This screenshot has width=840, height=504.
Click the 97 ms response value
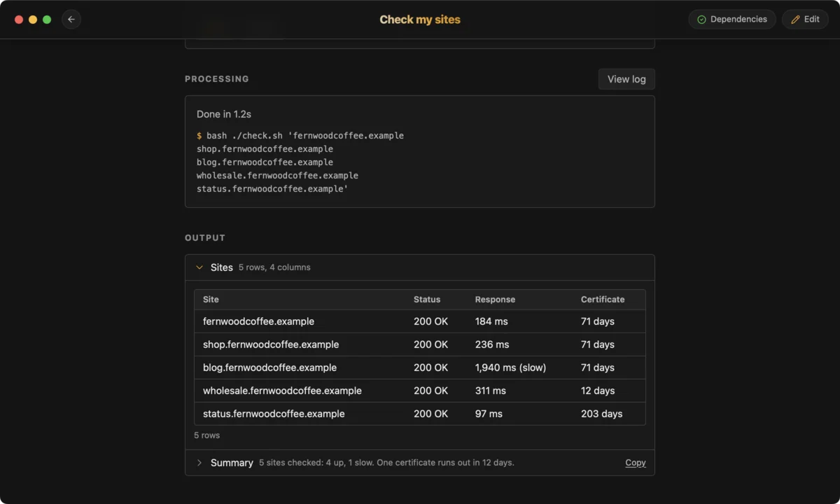point(489,414)
